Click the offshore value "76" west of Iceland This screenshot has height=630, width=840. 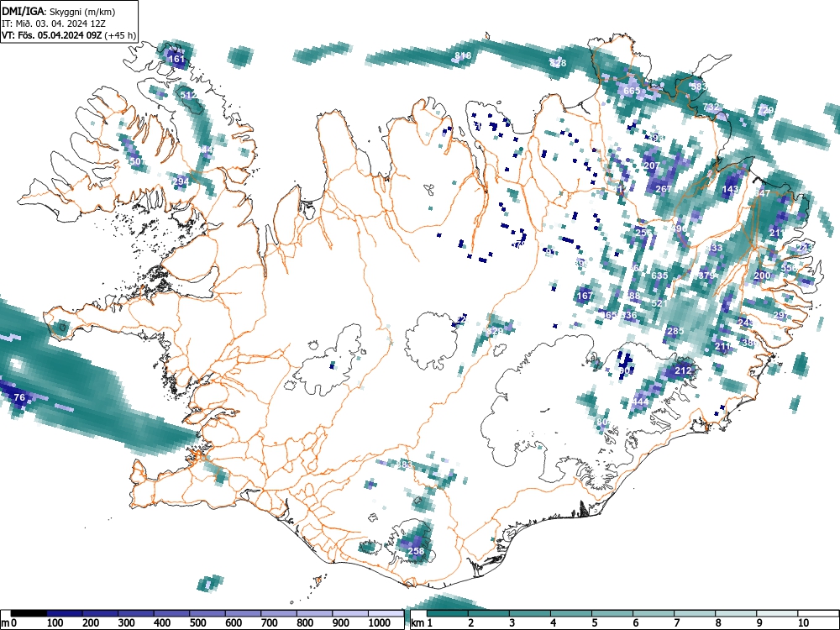(19, 397)
